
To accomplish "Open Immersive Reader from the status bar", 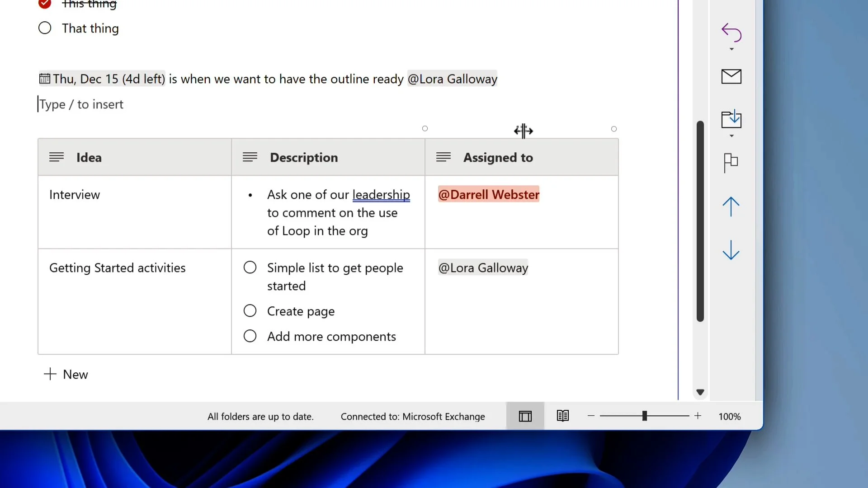I will point(562,416).
